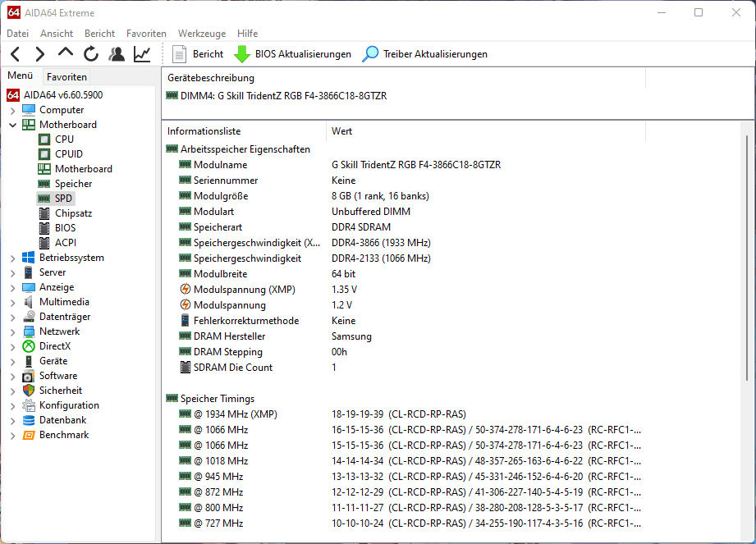Click the DirectX Xbox icon

[x=29, y=346]
